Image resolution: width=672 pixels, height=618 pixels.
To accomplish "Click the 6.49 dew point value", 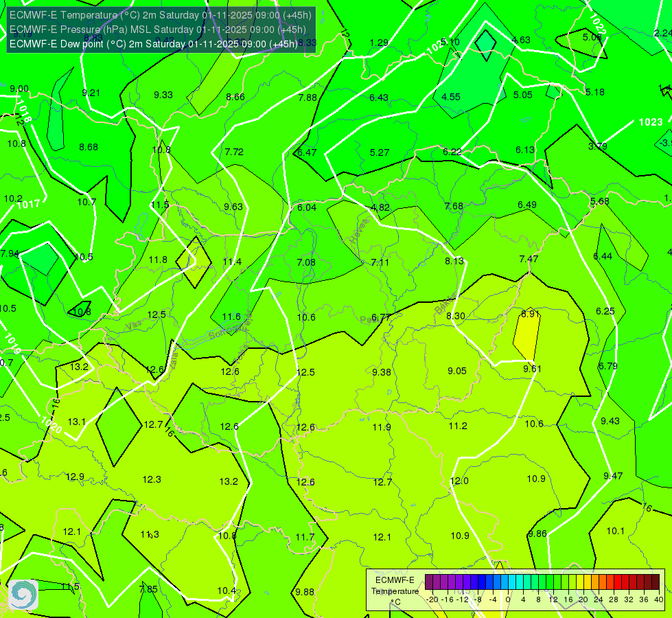I will 527,205.
